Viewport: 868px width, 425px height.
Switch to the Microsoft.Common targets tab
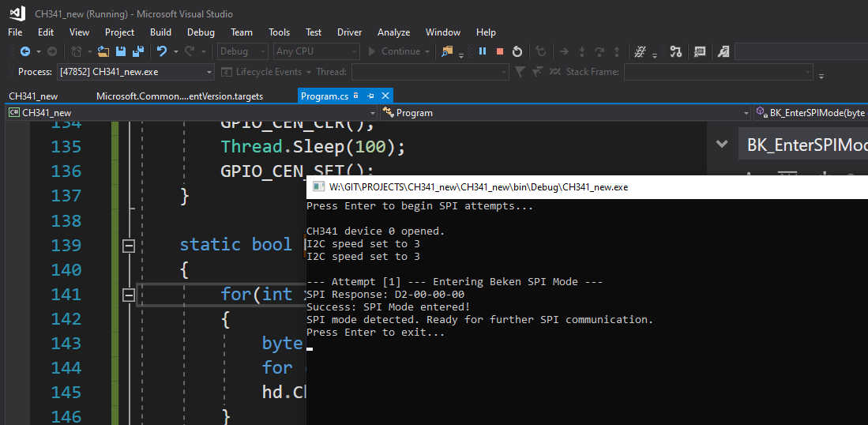tap(179, 96)
